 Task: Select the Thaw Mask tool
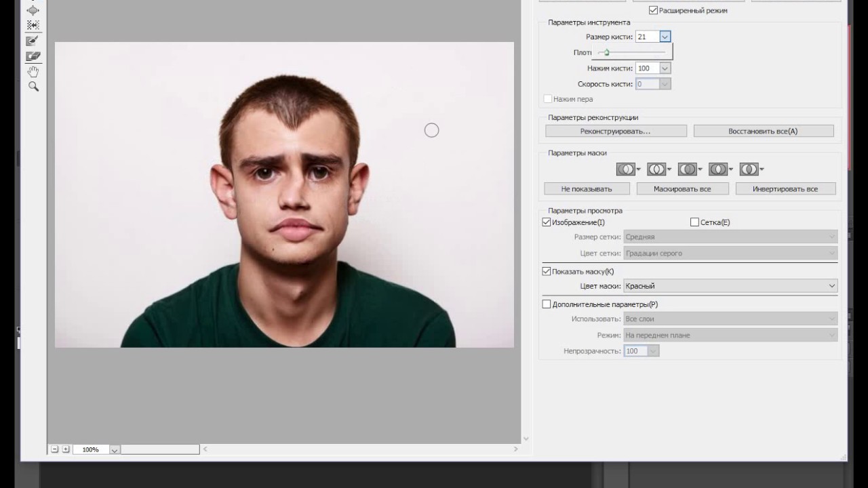[33, 56]
